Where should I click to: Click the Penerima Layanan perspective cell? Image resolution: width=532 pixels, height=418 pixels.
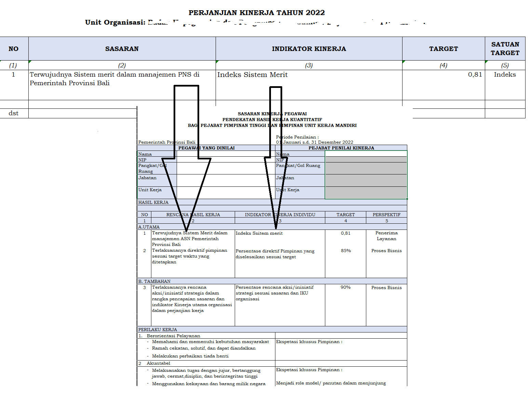tap(386, 236)
